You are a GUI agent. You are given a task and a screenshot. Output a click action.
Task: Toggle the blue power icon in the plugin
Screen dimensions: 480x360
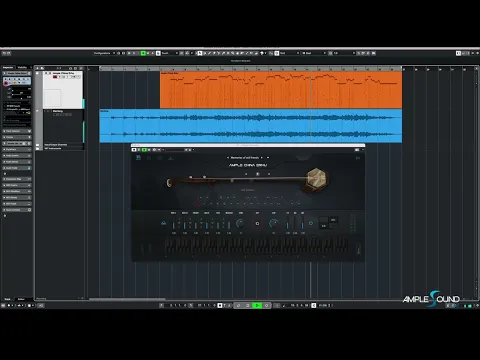pos(311,223)
